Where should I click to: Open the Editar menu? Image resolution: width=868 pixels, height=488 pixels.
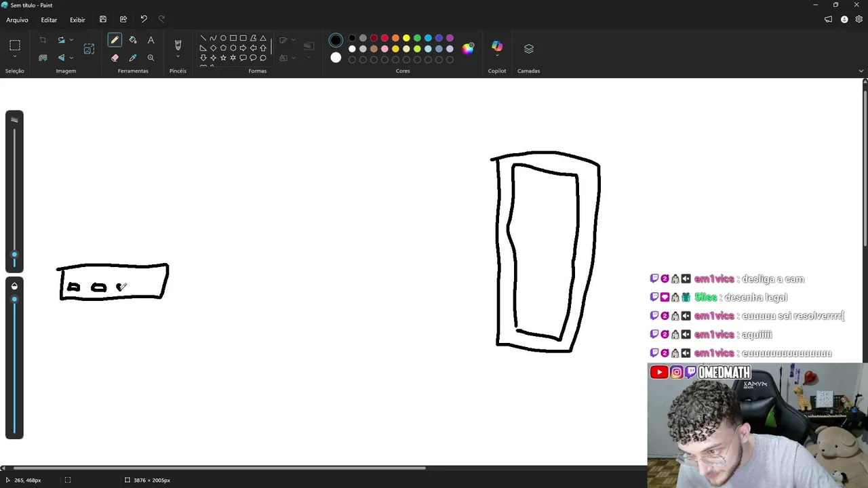tap(49, 20)
